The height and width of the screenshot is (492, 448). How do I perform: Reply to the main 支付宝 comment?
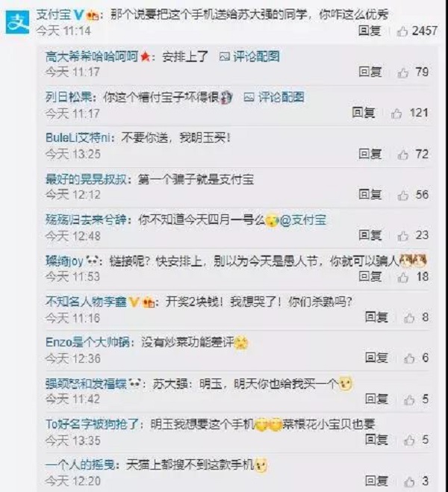370,31
